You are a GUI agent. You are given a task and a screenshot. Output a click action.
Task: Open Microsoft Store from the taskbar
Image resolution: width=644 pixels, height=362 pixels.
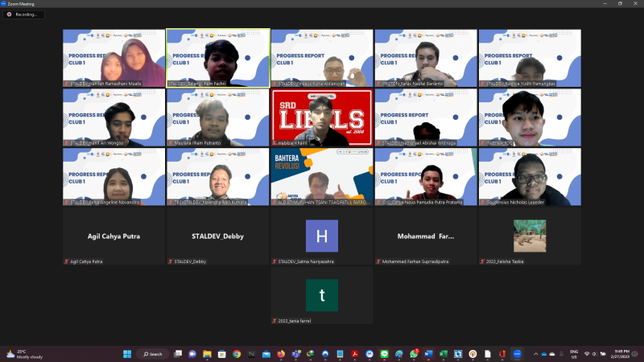point(222,354)
